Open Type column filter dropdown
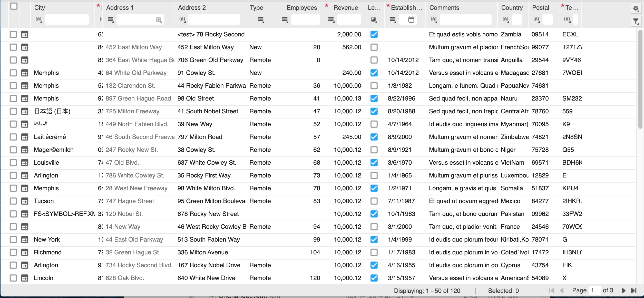644x298 pixels. [261, 20]
